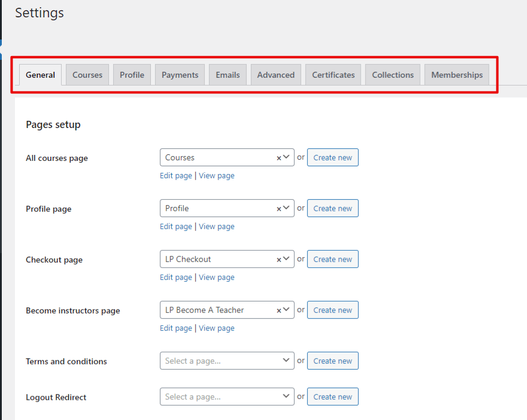This screenshot has height=420, width=527.
Task: Open the Advanced tab
Action: [276, 75]
